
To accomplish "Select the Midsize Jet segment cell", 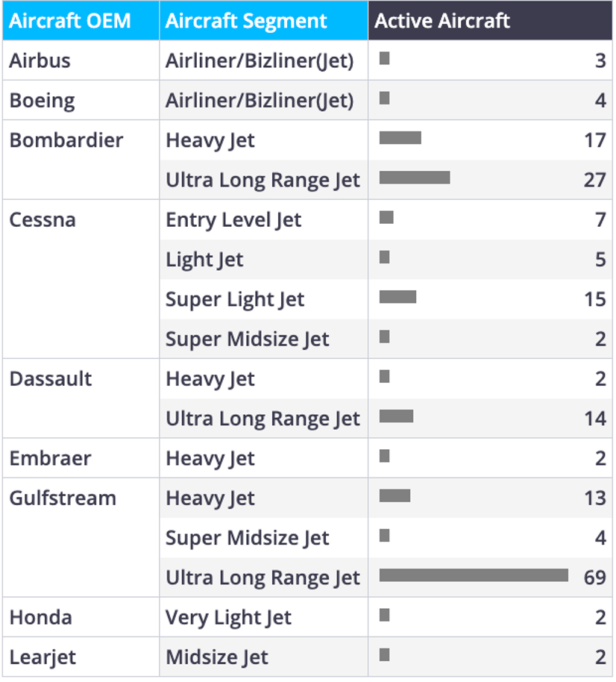I will (263, 657).
